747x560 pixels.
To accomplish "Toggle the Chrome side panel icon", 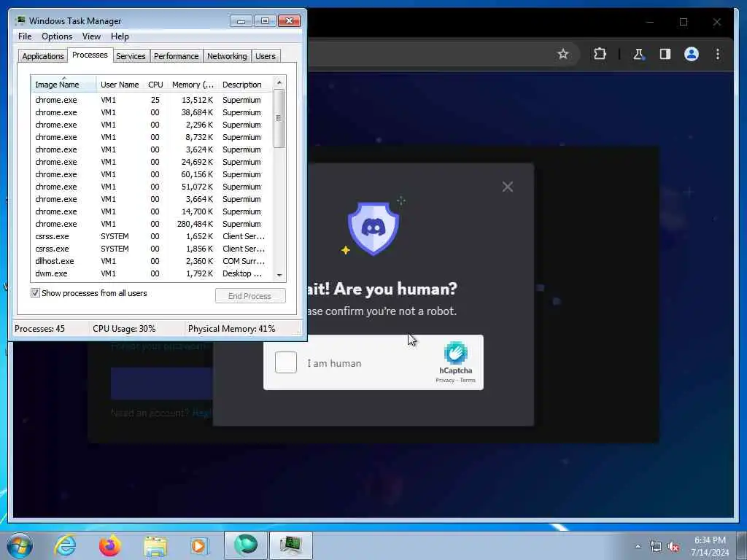I will coord(665,54).
